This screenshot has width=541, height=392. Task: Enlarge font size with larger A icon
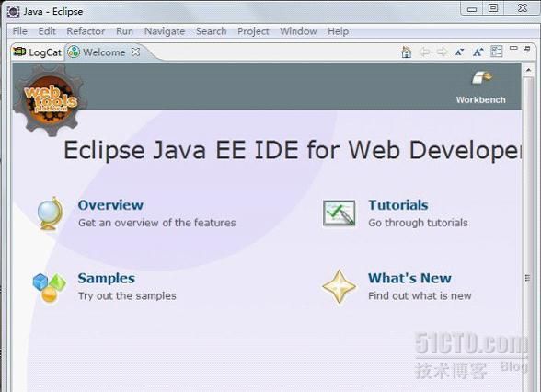pos(478,52)
